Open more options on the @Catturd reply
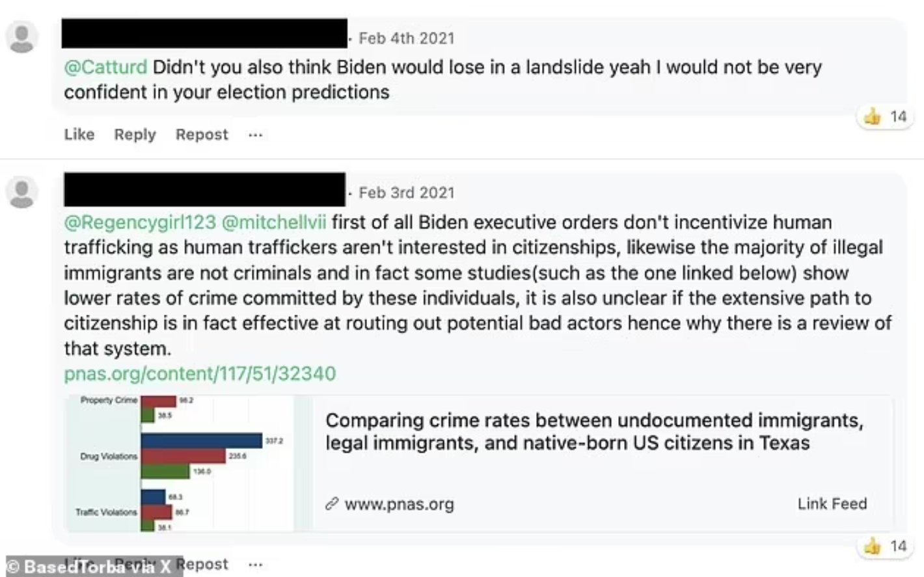Screen dimensions: 924x577 coord(255,135)
